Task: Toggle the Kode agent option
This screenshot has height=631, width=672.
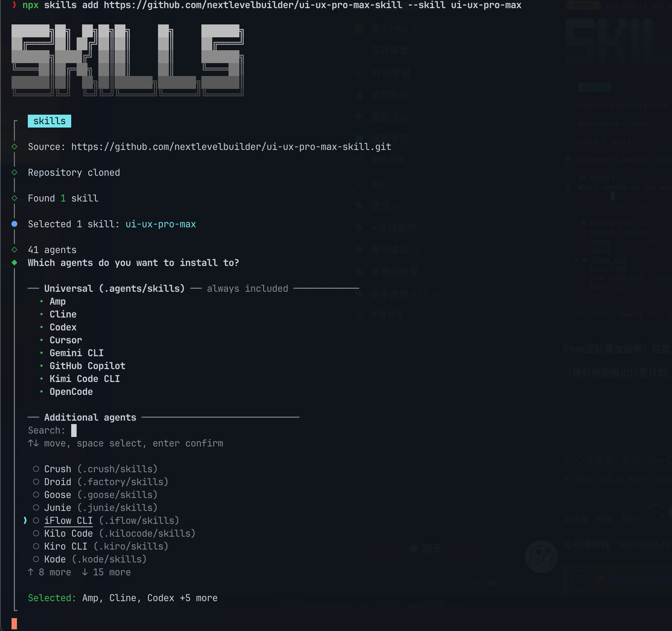Action: [36, 559]
